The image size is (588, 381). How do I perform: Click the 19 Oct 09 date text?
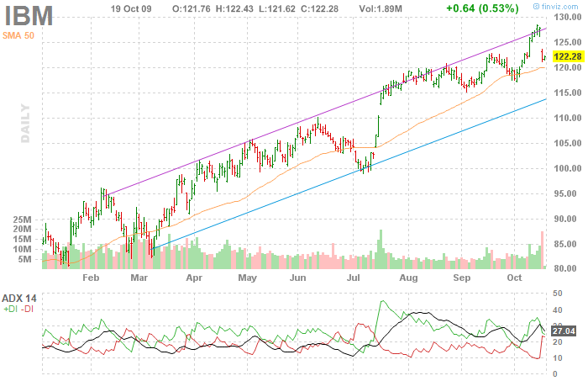(134, 8)
